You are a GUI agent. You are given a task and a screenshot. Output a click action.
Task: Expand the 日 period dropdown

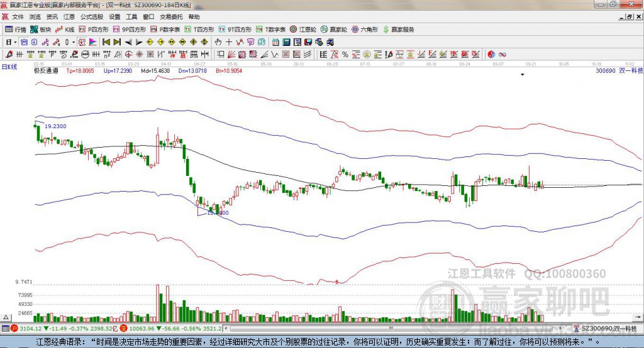pos(15,42)
